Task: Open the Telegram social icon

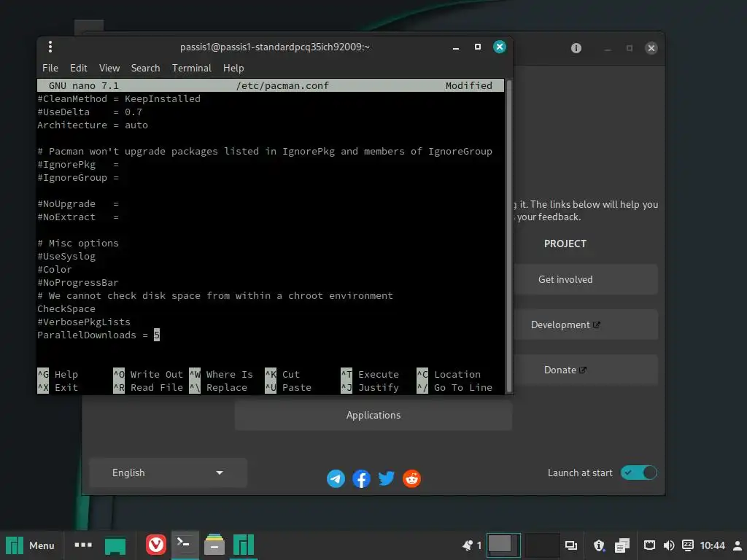Action: click(336, 478)
